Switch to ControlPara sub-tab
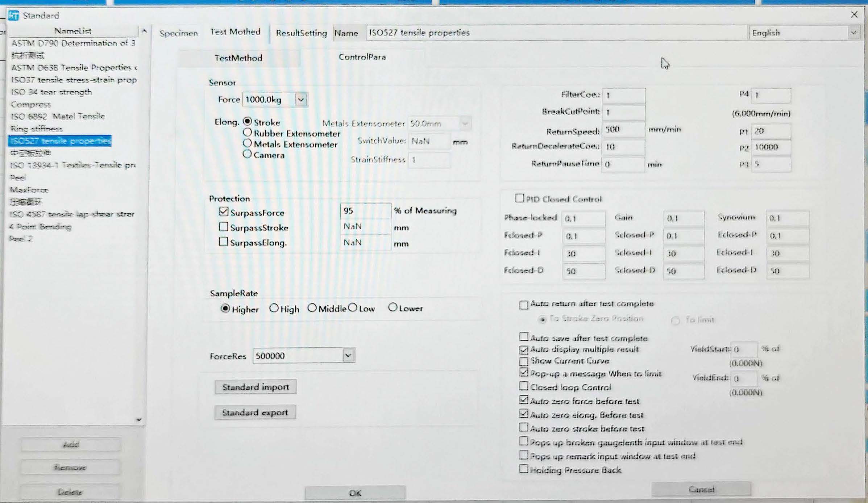868x503 pixels. point(362,57)
